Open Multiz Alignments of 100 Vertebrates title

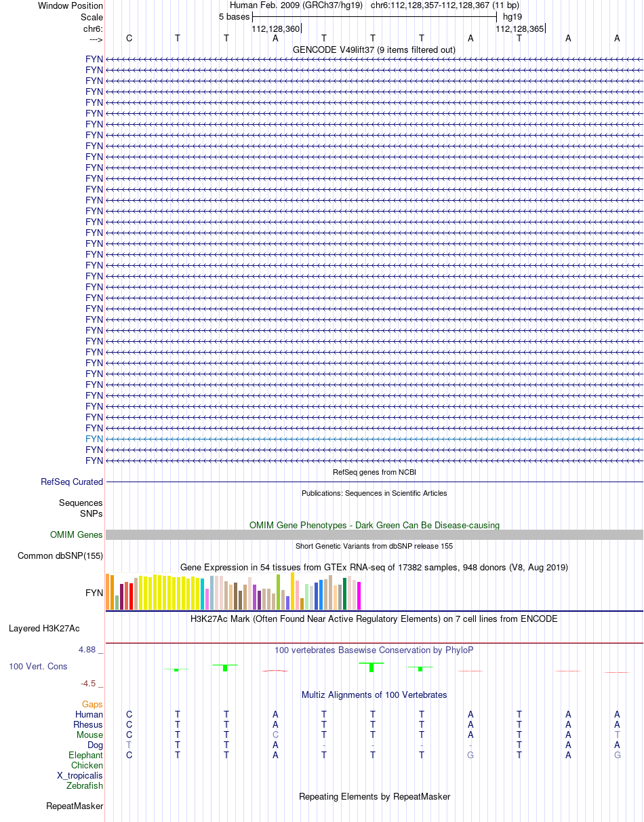[x=374, y=695]
